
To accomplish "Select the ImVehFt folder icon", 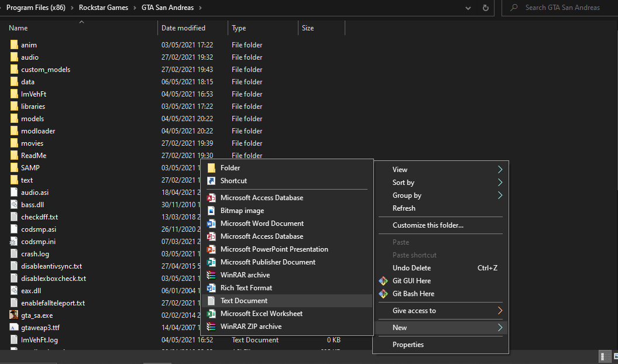I will 14,94.
